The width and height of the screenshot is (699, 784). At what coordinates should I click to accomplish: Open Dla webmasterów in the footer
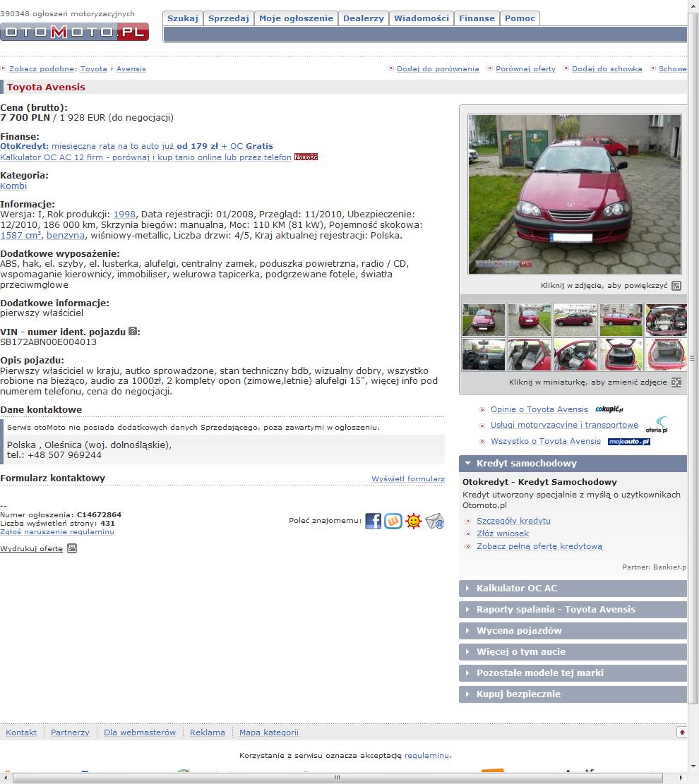(140, 732)
